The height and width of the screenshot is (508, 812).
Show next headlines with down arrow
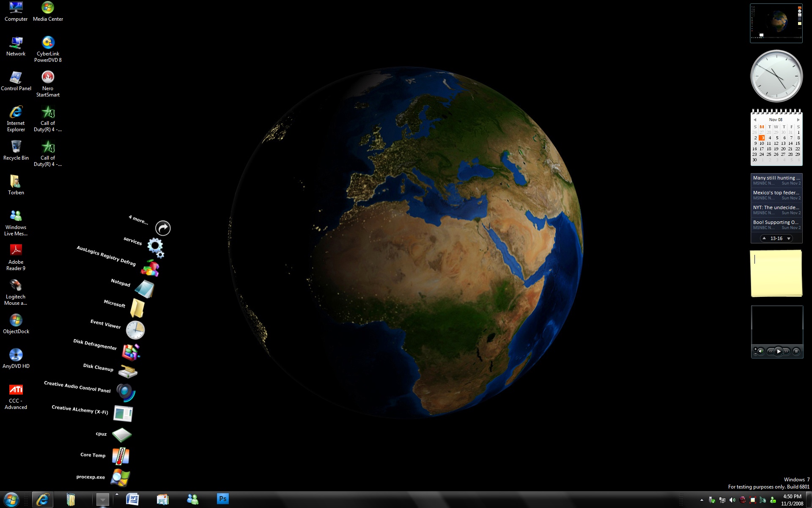click(788, 238)
